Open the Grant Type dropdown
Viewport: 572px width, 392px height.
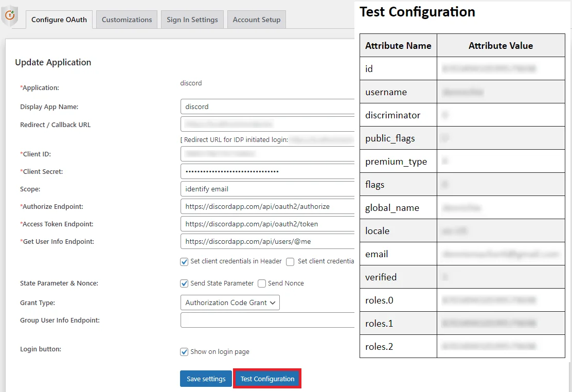tap(230, 302)
